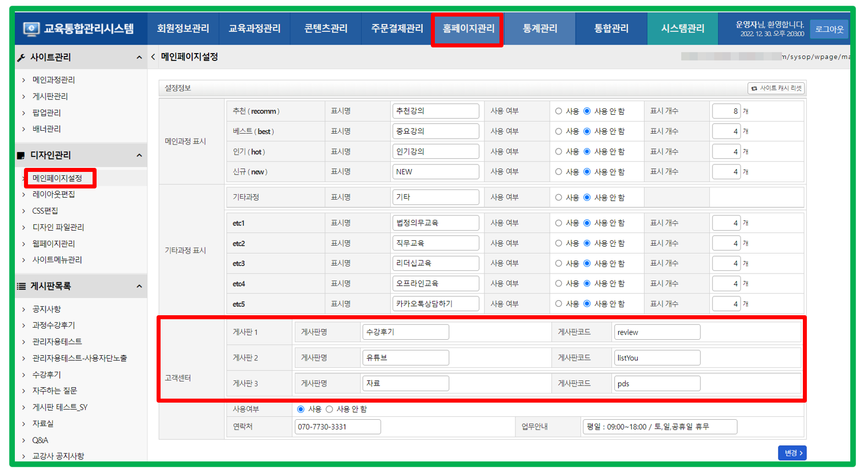Open 공지사항 board in the sidebar

coord(46,309)
